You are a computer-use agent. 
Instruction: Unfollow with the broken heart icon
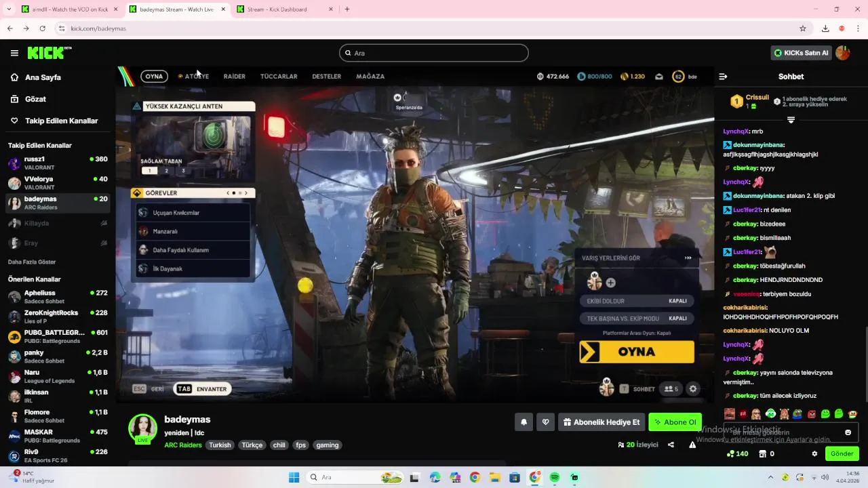(x=545, y=422)
